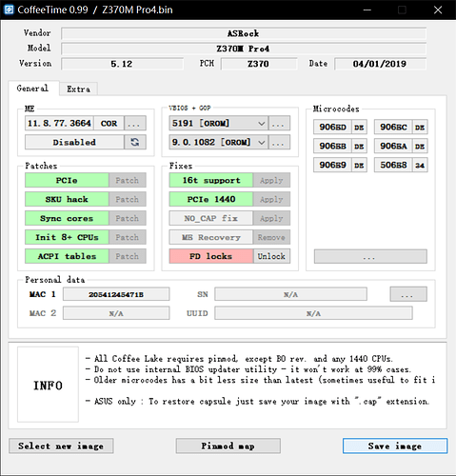
Task: Click the PCIe patch status label
Action: (67, 180)
